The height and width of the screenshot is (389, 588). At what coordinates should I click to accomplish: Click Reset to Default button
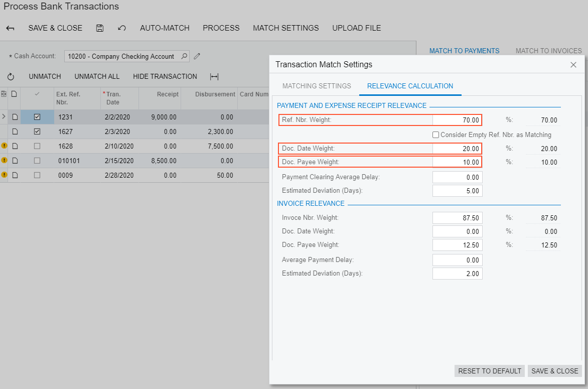click(489, 371)
